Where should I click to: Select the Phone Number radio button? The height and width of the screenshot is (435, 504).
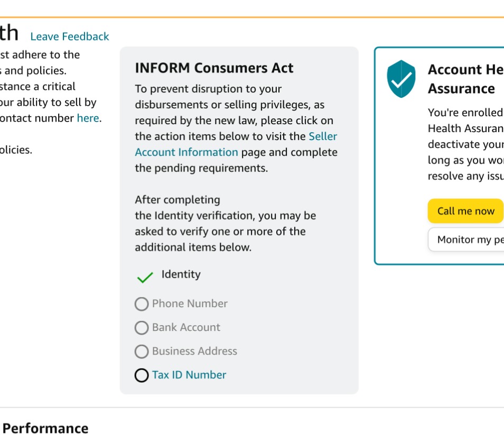tap(141, 304)
